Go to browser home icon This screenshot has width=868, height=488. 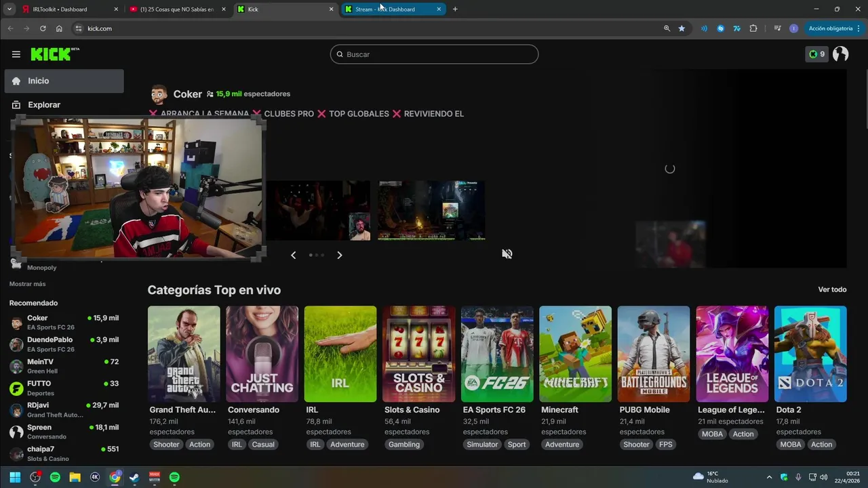pyautogui.click(x=59, y=28)
